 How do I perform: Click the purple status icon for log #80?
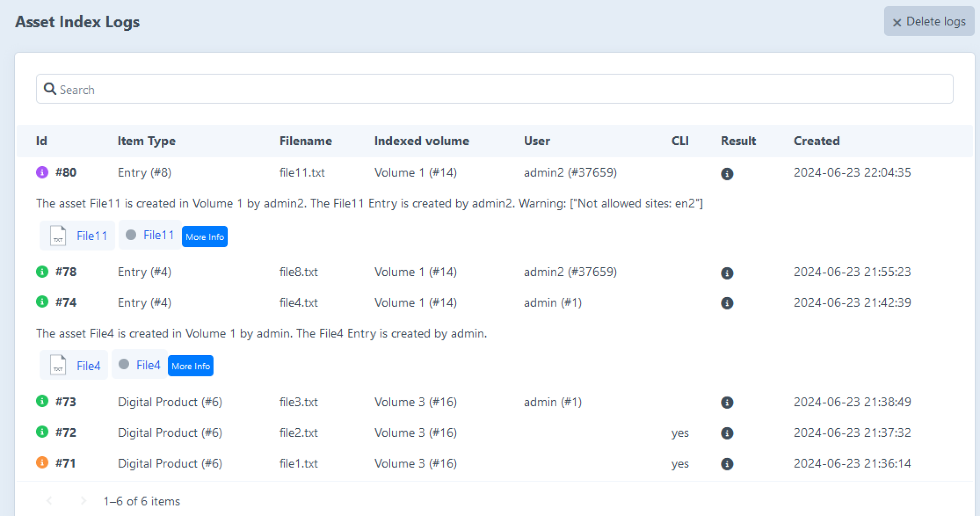[x=42, y=172]
